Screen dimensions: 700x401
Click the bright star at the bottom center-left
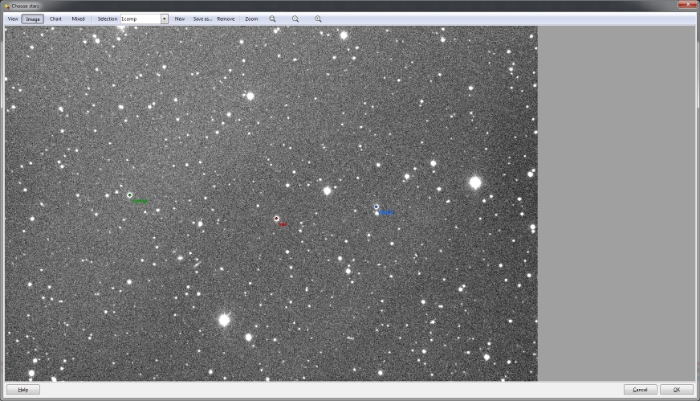pos(224,320)
